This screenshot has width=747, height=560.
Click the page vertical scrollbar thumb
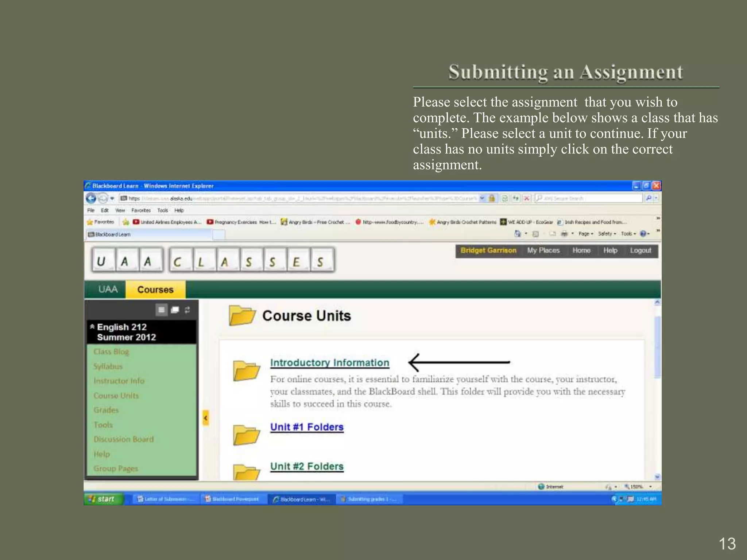(657, 346)
